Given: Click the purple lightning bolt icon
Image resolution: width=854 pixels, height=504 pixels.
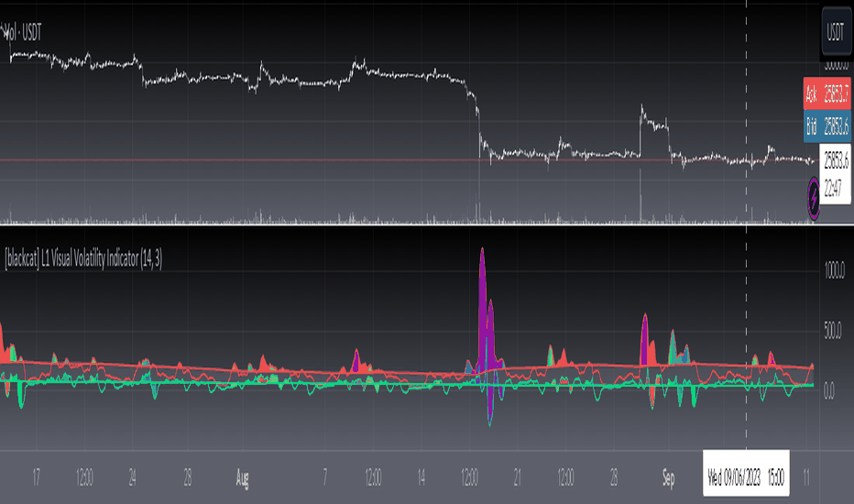Looking at the screenshot, I should [x=813, y=198].
